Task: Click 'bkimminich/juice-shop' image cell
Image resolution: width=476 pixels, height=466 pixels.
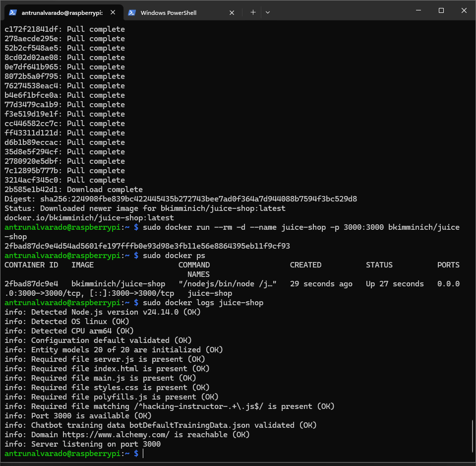Action: point(119,284)
